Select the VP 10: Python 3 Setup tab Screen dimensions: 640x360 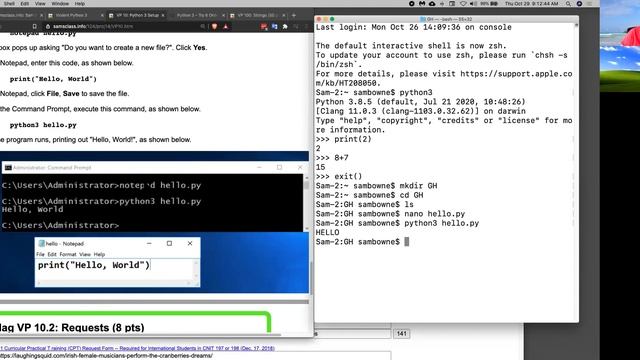point(137,15)
